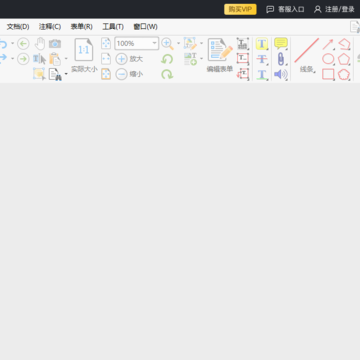Open the 表单(R) menu
Viewport: 360px width, 360px height.
[82, 27]
